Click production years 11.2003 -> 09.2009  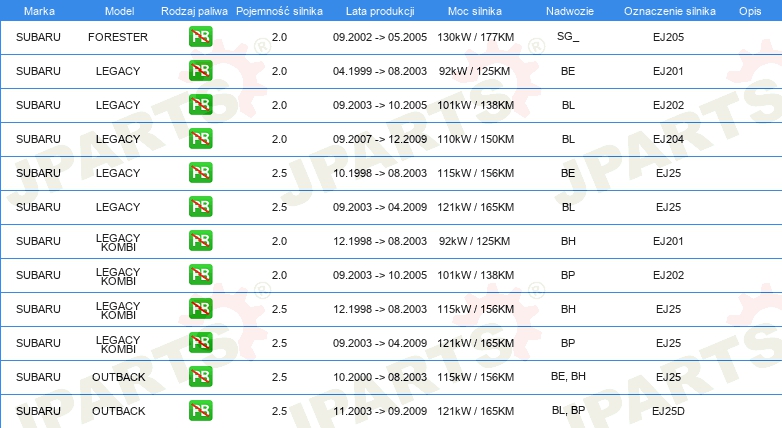[x=380, y=411]
